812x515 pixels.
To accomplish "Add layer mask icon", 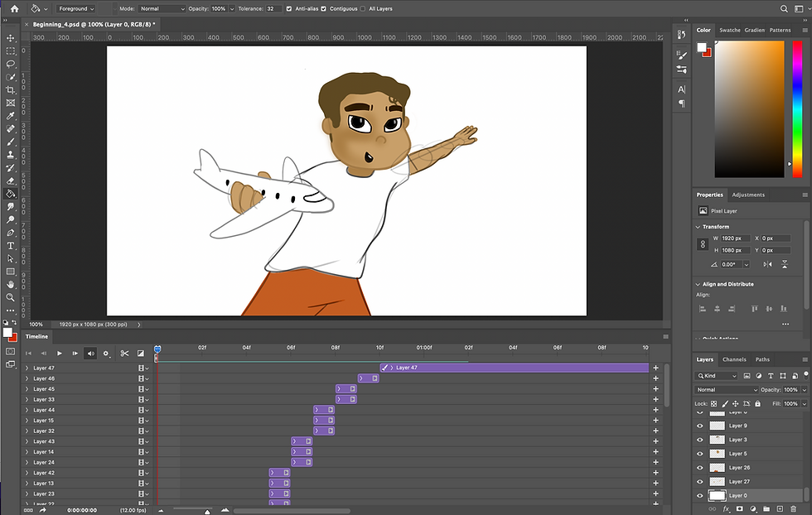I will coord(739,509).
